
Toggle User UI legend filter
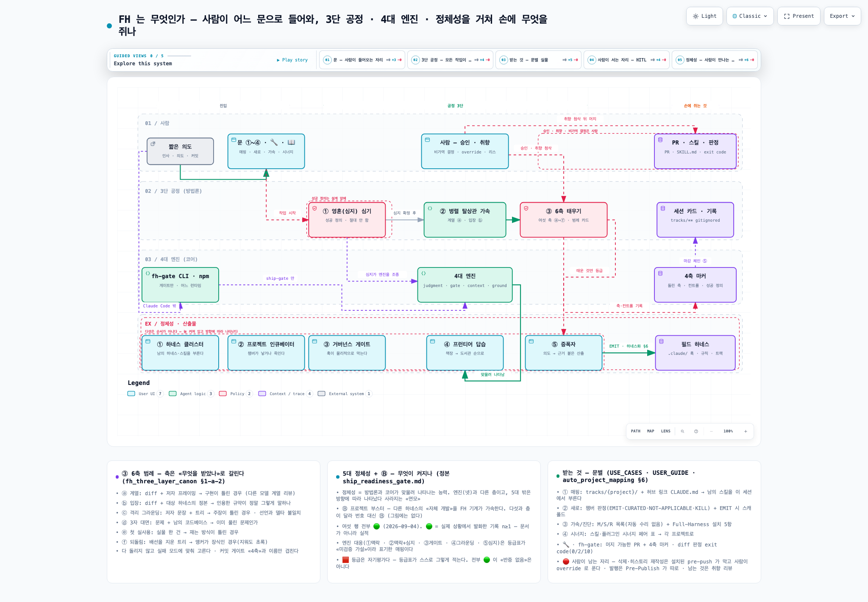(x=145, y=393)
